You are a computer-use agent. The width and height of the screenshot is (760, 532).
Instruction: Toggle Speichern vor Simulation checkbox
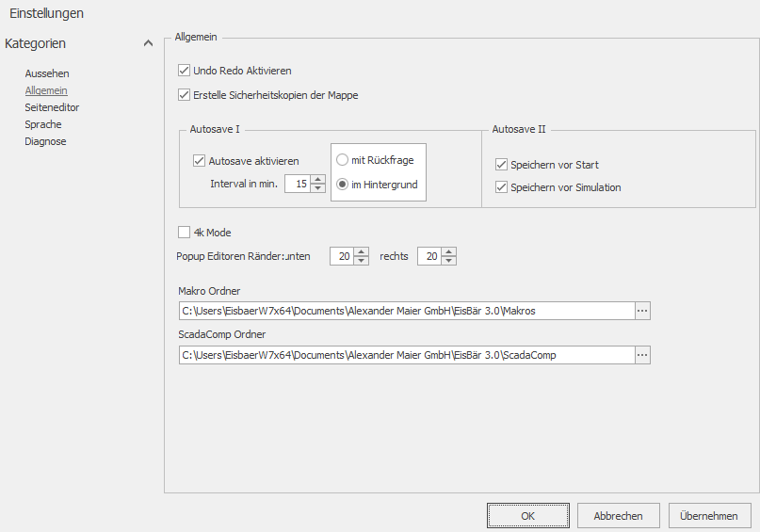(501, 187)
